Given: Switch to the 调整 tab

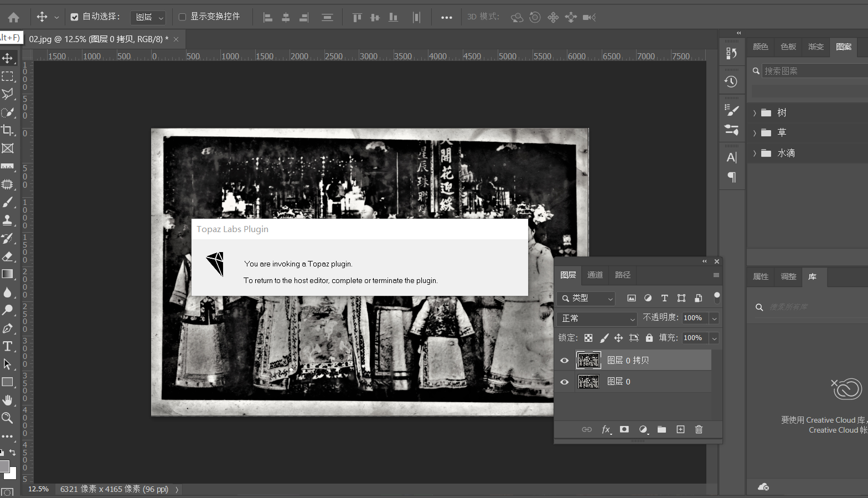Looking at the screenshot, I should click(x=788, y=277).
